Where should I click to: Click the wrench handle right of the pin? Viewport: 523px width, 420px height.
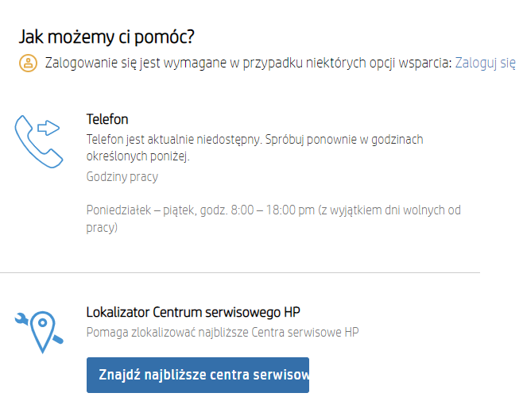pyautogui.click(x=59, y=342)
